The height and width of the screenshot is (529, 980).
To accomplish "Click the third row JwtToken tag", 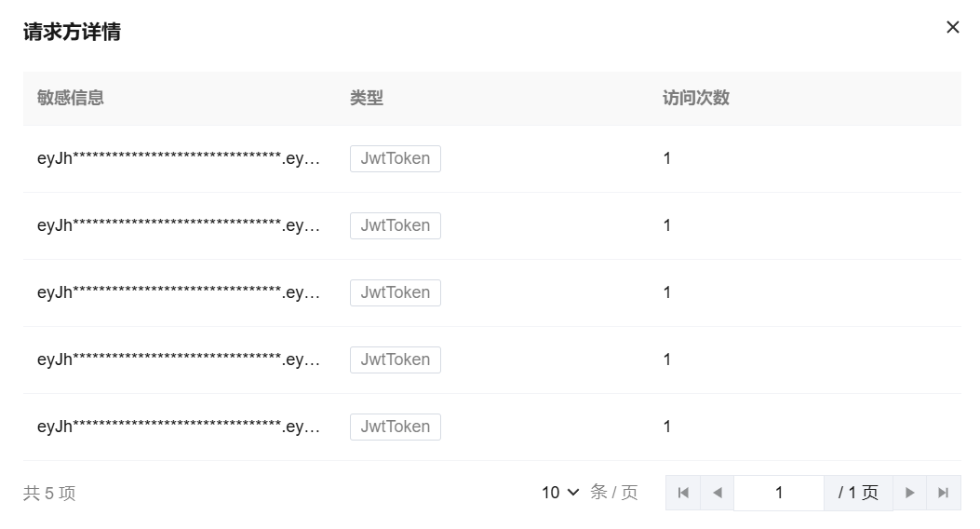I will click(395, 292).
